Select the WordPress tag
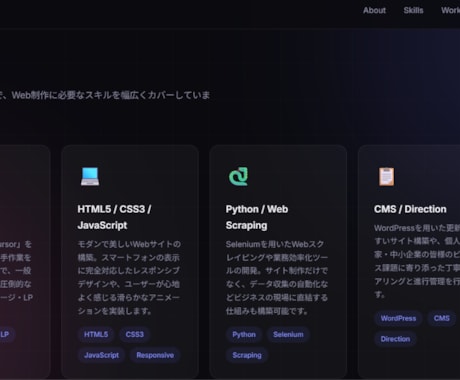Screen dimensions: 460x380 [x=398, y=318]
